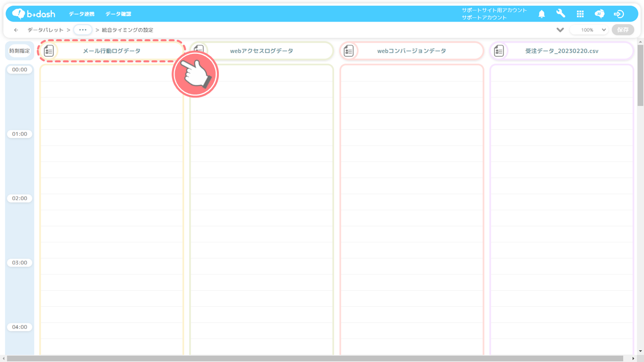Select the 受注データ_20230220.csv column header

pyautogui.click(x=561, y=51)
